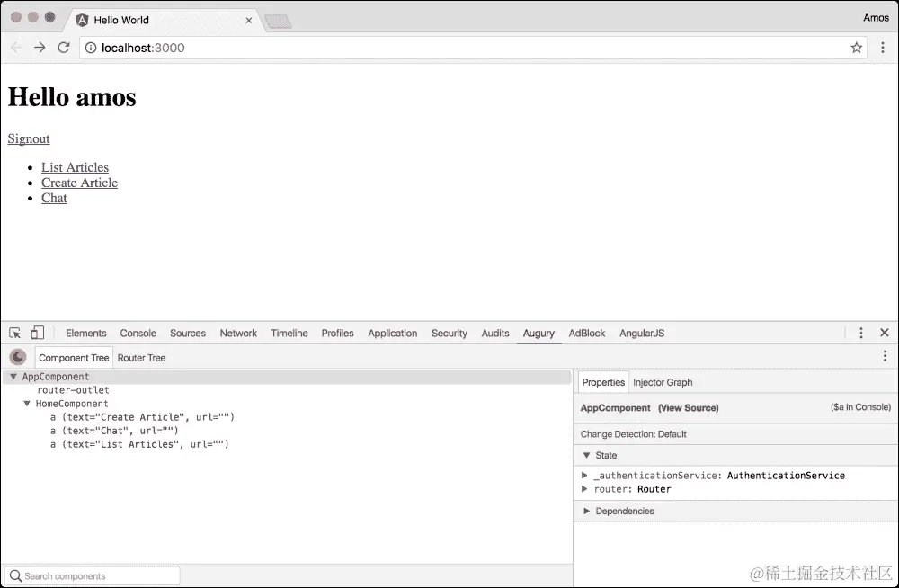
Task: Click the 'Hello amos' heading
Action: point(72,97)
